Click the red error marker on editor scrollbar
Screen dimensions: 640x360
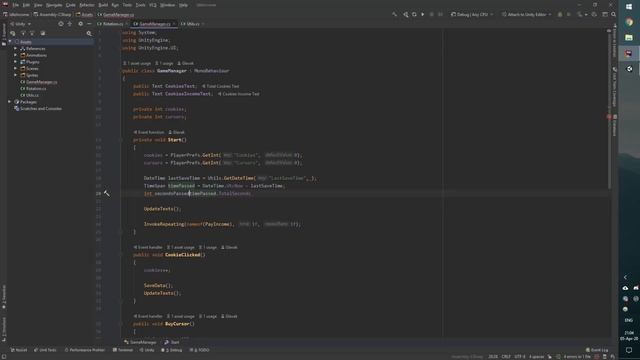[x=609, y=117]
